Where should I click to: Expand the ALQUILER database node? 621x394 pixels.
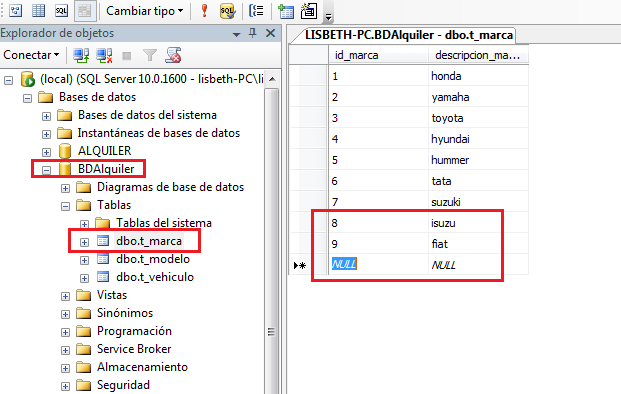point(46,152)
